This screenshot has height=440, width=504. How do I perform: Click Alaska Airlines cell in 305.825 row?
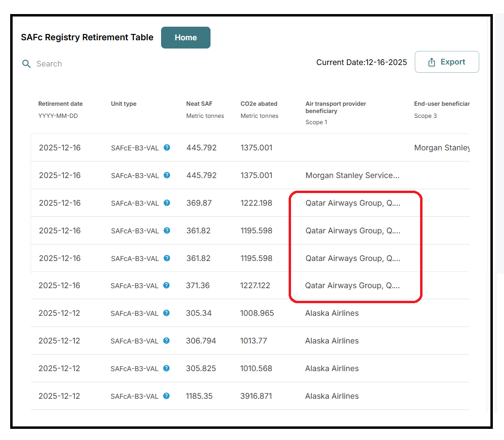[332, 368]
